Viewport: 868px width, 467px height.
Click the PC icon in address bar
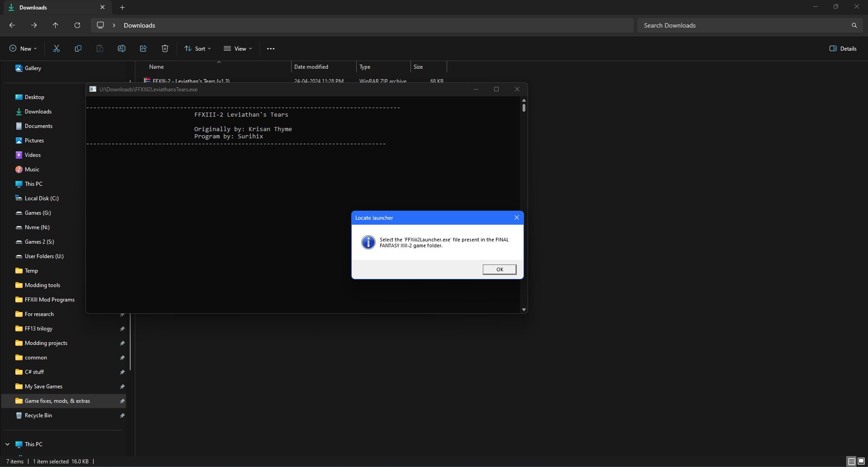100,25
